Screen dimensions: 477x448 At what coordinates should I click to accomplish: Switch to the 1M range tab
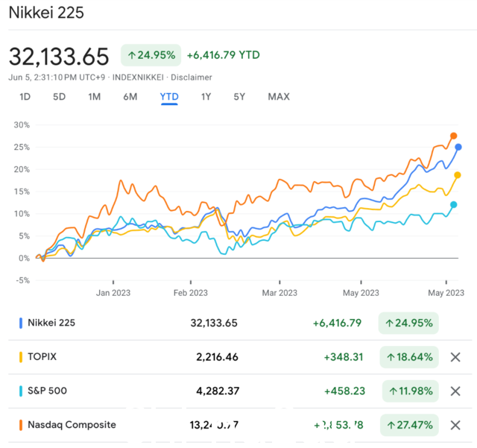coord(95,97)
